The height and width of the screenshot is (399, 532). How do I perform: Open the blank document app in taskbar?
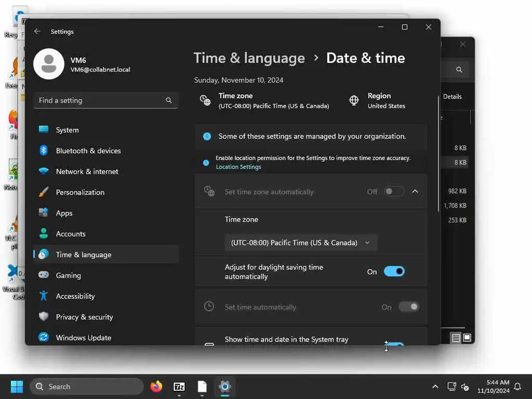(202, 387)
